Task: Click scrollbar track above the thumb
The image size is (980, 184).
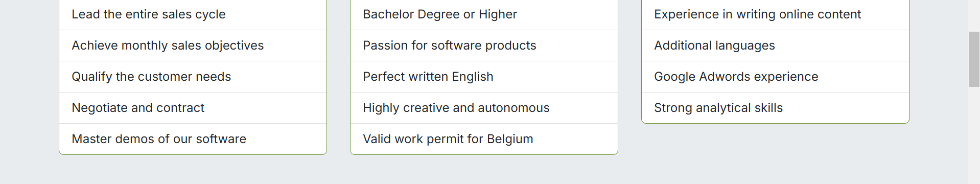Action: click(974, 15)
